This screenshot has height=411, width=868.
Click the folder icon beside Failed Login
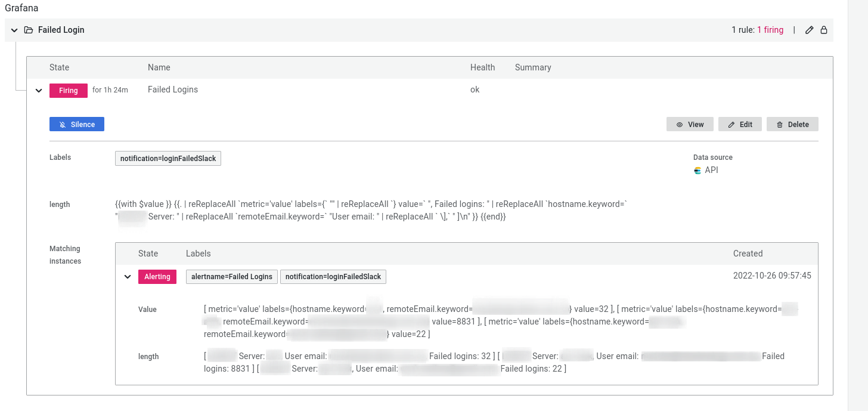pyautogui.click(x=28, y=30)
